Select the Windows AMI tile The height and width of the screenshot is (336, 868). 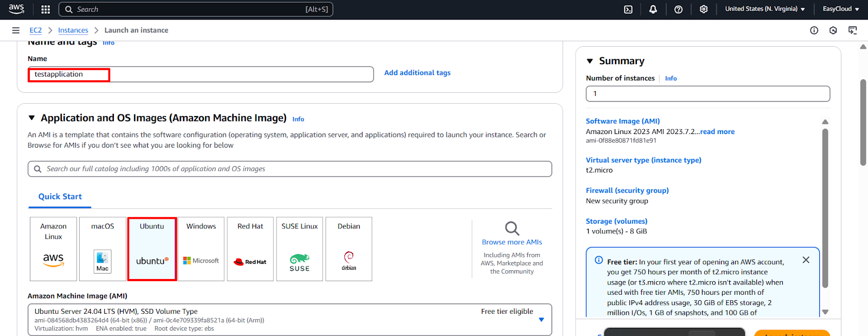[201, 249]
